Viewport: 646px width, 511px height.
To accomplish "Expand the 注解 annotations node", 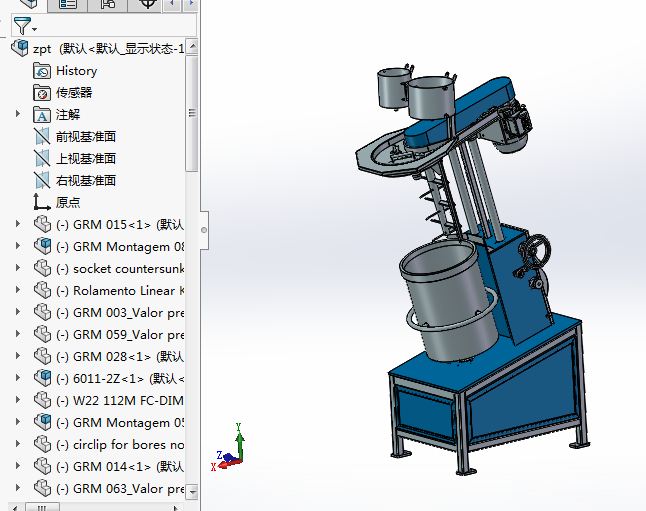I will 18,113.
